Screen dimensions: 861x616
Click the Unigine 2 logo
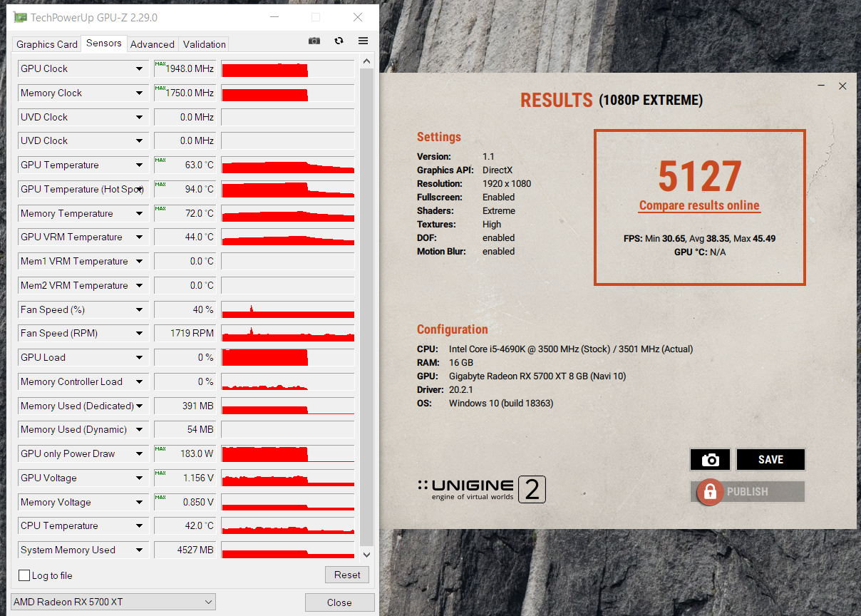coord(482,490)
